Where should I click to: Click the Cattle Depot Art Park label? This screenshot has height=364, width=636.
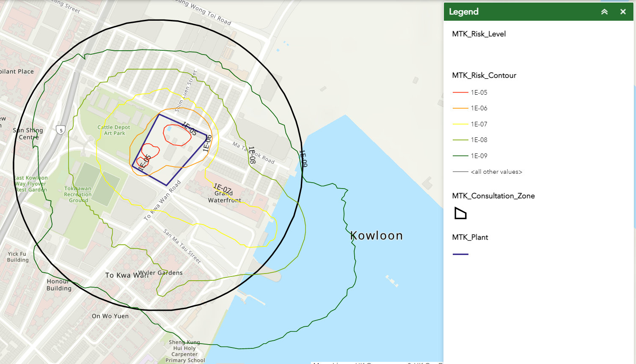114,130
